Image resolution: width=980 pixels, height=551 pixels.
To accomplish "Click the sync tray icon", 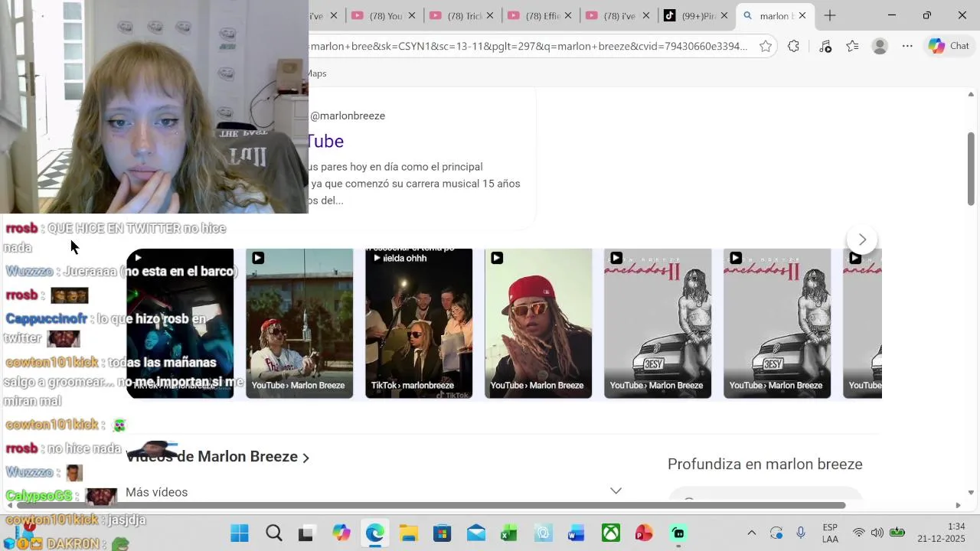I will click(x=776, y=533).
